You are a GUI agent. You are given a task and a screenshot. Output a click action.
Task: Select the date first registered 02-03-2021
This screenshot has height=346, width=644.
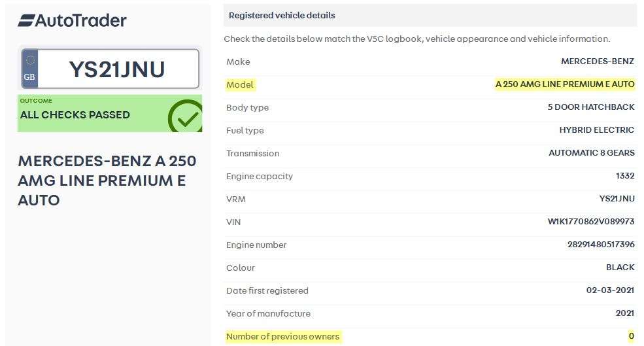610,290
